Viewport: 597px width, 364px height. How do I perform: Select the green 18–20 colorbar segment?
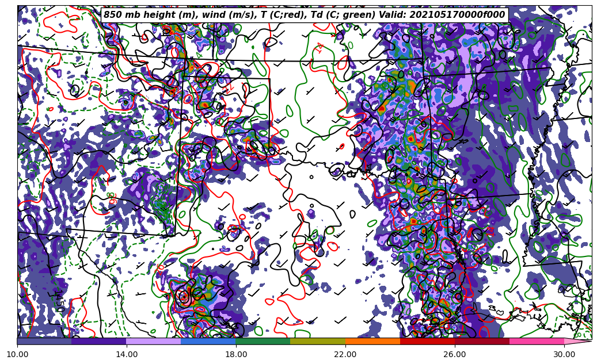[x=263, y=341]
